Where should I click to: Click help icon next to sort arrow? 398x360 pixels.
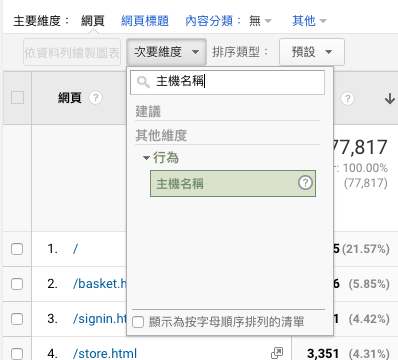[x=347, y=99]
